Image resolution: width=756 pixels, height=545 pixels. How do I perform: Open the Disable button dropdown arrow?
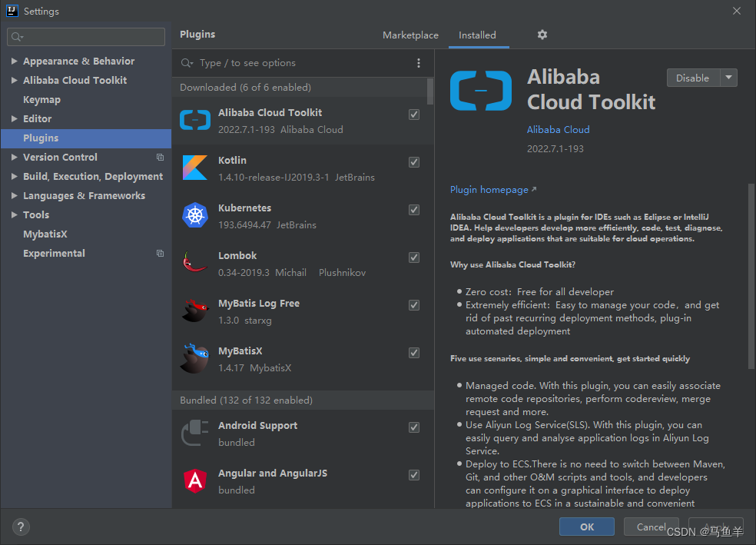coord(728,78)
